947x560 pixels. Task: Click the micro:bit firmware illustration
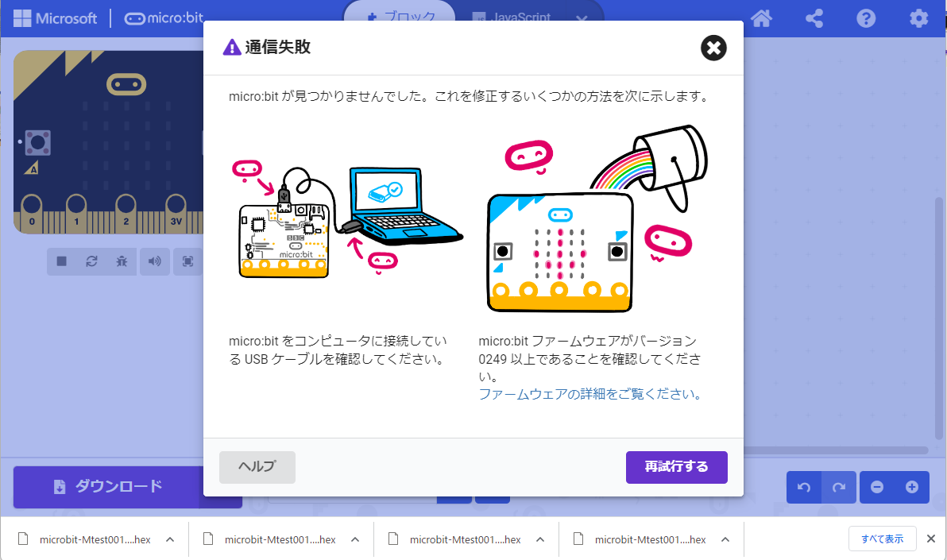[x=597, y=219]
